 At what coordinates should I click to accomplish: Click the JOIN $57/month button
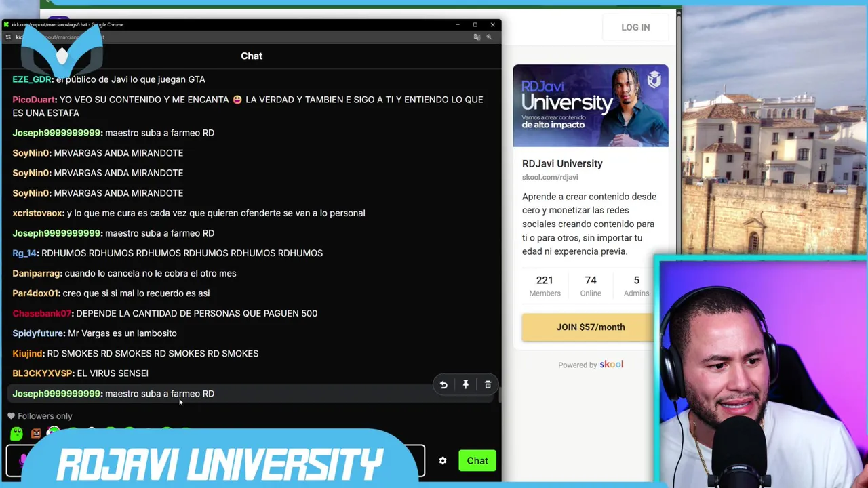(x=591, y=327)
